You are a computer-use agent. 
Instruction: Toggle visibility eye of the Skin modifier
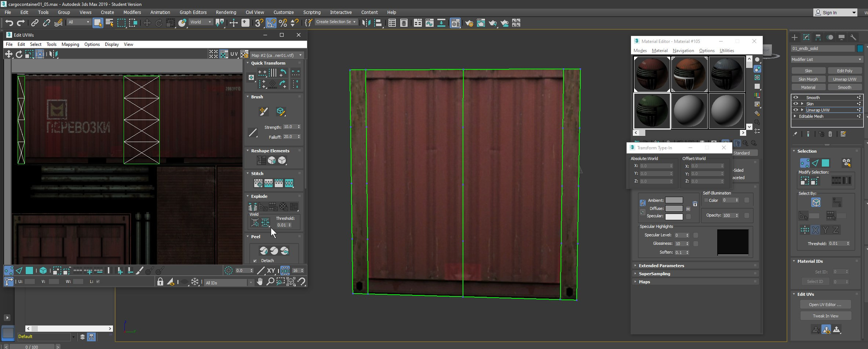tap(796, 103)
